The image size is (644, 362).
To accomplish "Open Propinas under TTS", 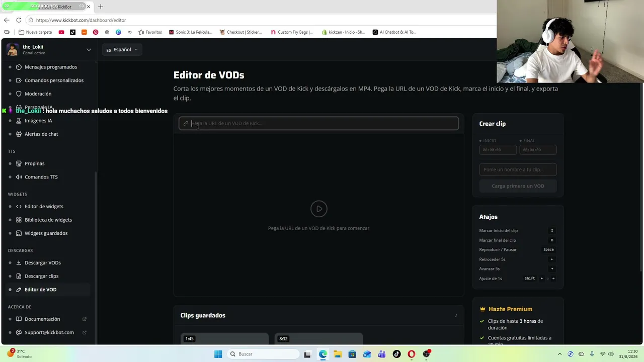I will point(35,163).
